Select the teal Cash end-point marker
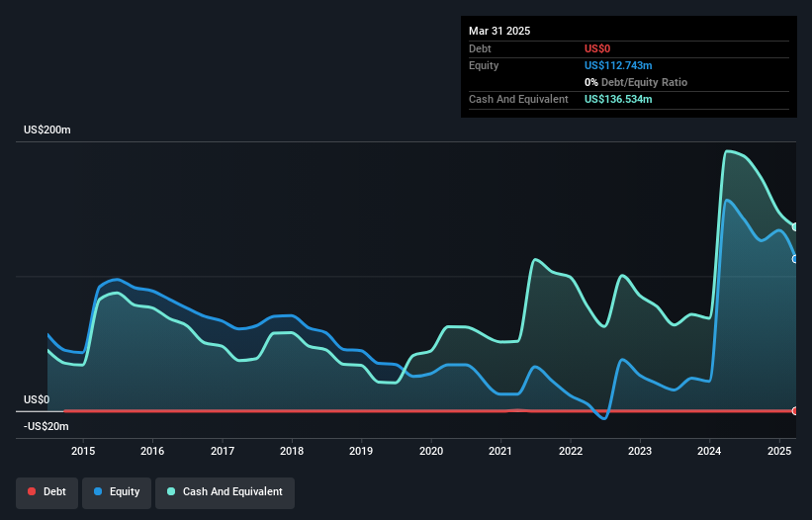Image resolution: width=812 pixels, height=520 pixels. click(795, 227)
